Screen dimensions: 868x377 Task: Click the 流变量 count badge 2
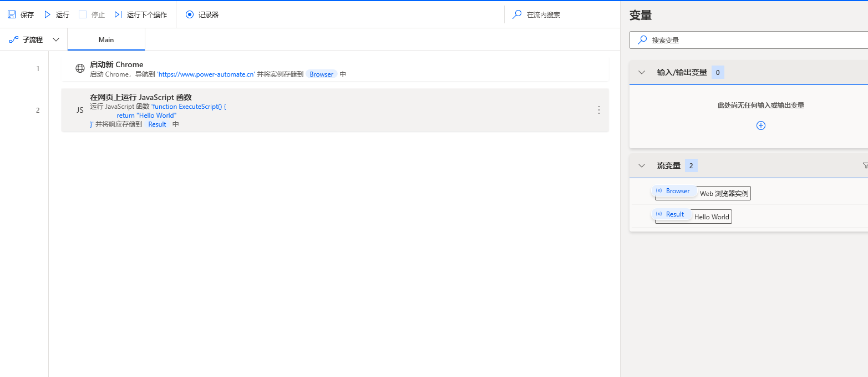tap(691, 165)
